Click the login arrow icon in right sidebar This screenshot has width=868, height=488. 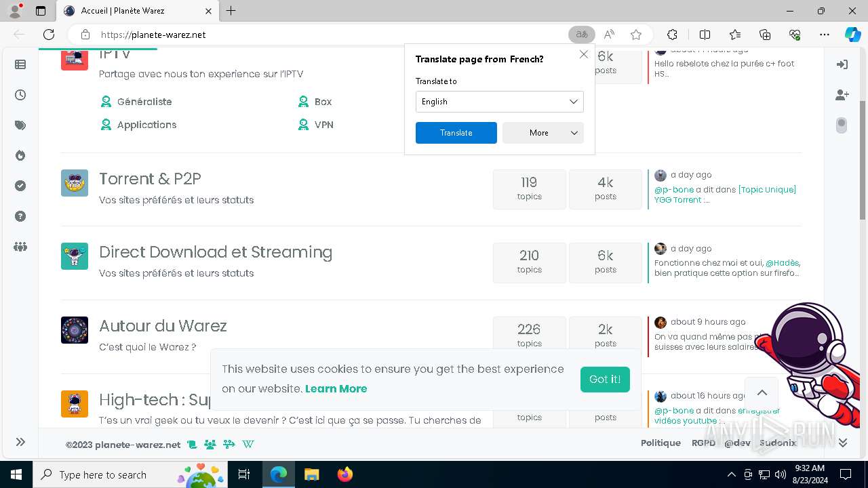coord(842,64)
